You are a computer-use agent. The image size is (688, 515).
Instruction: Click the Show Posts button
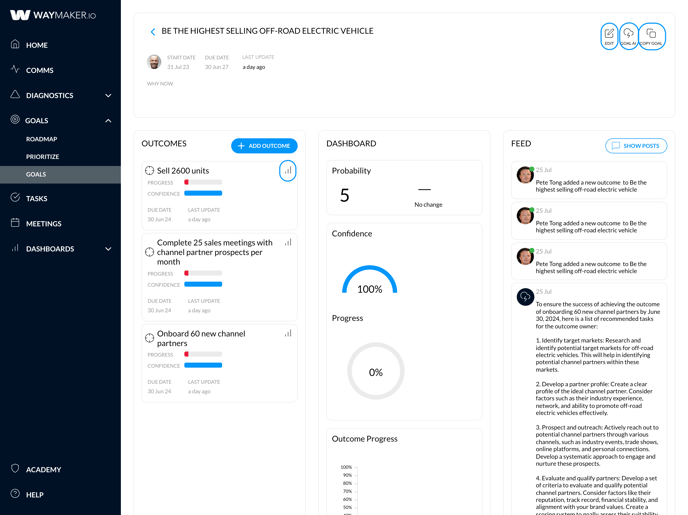point(636,146)
